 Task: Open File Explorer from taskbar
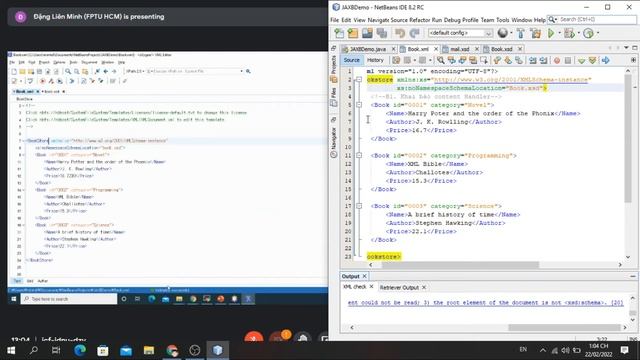click(149, 350)
